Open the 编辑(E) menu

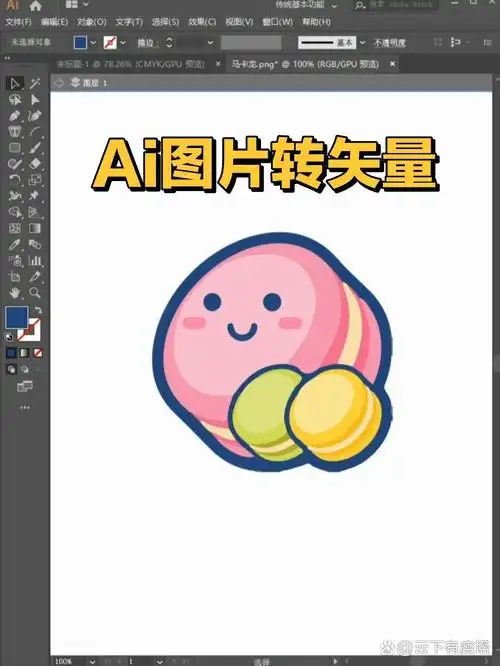54,22
